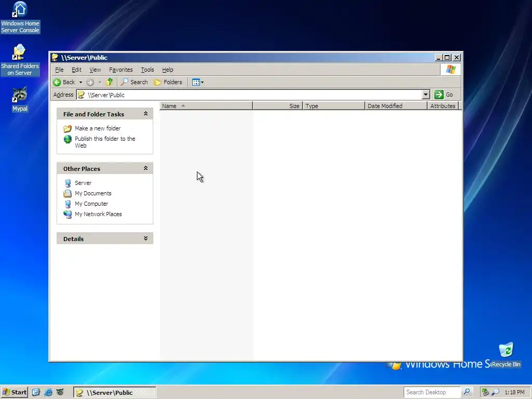Expand the Address bar dropdown list

click(426, 95)
